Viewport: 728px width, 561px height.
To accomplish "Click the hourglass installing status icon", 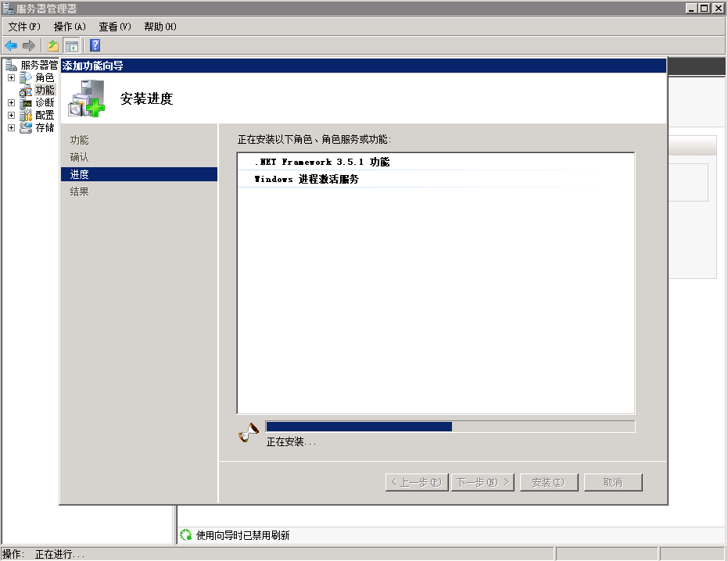I will click(249, 432).
